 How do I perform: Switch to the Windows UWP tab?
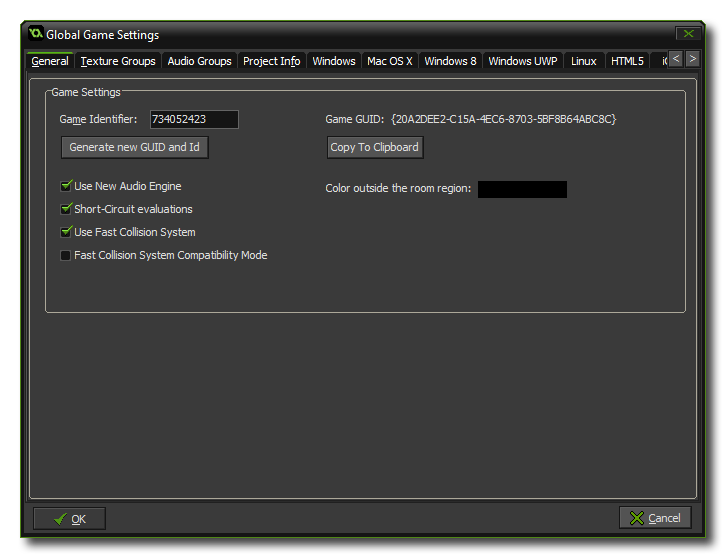(523, 61)
